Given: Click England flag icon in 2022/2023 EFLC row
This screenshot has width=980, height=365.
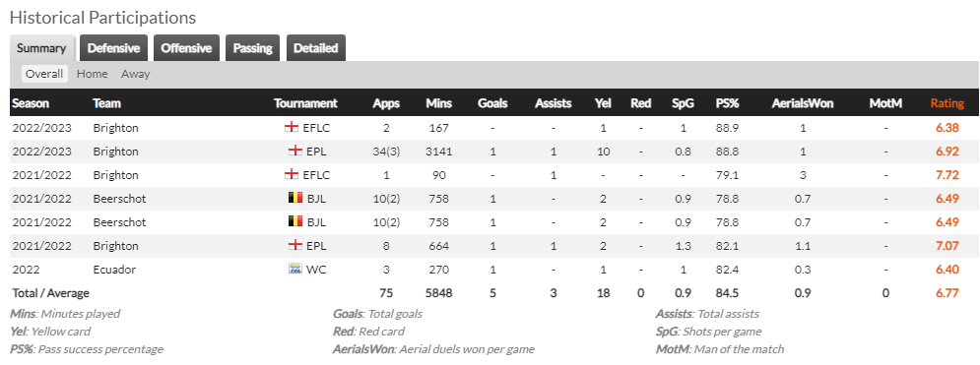Looking at the screenshot, I should click(x=292, y=127).
